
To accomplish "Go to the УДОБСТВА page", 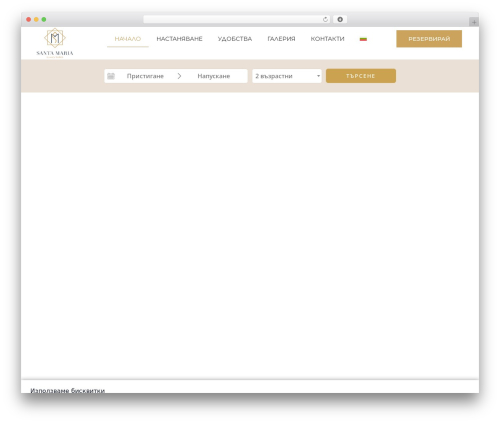I will (235, 39).
